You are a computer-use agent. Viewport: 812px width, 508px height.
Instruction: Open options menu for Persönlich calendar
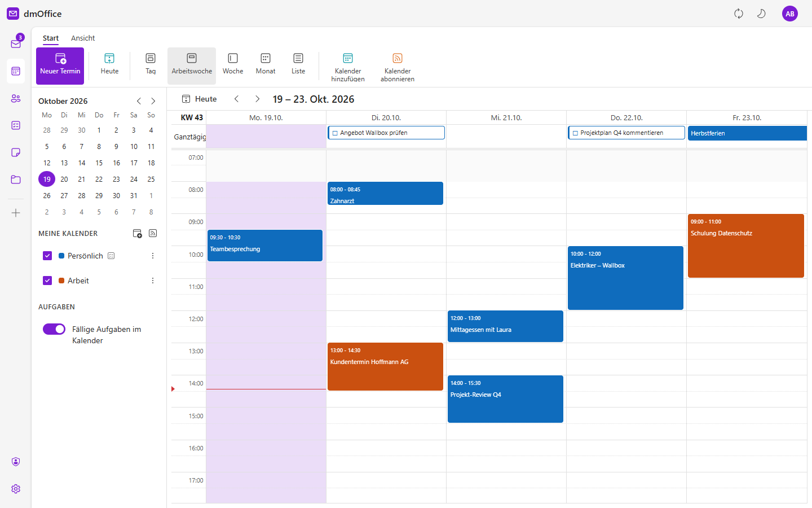pyautogui.click(x=153, y=256)
